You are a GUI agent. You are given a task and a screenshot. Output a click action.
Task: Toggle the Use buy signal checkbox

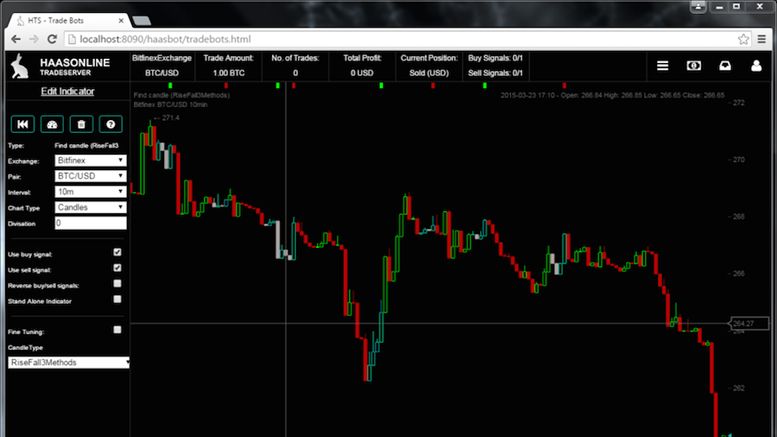pyautogui.click(x=117, y=252)
